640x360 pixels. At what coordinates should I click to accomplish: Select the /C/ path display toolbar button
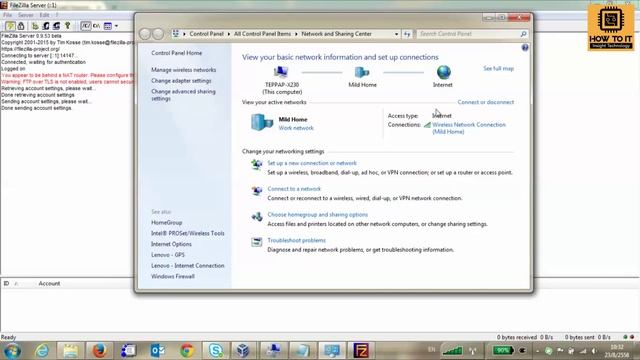[x=85, y=26]
